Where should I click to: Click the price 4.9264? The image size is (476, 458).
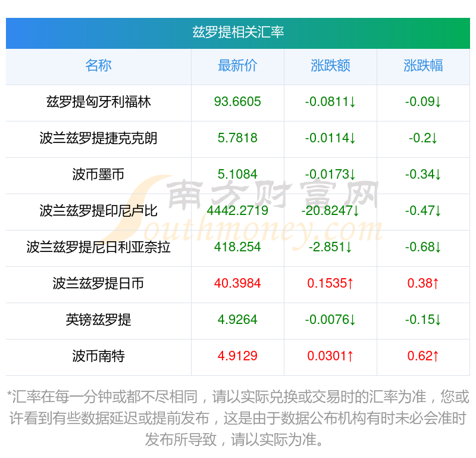point(237,320)
